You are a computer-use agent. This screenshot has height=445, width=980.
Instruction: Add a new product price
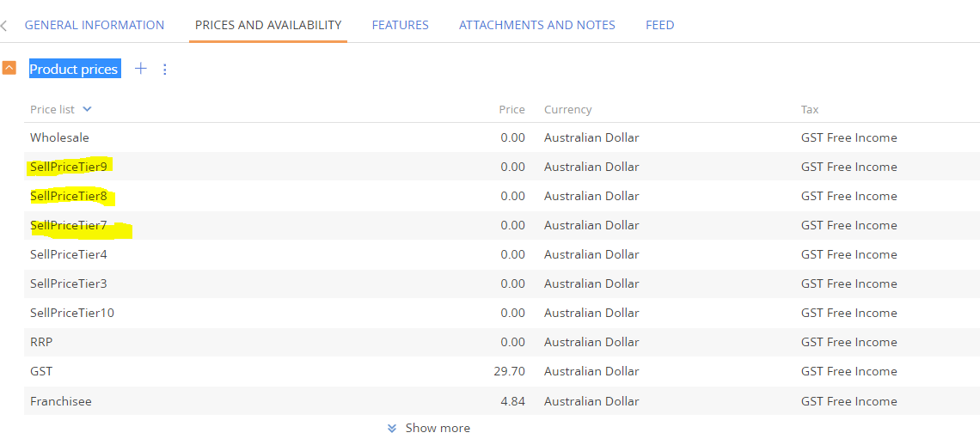click(141, 69)
